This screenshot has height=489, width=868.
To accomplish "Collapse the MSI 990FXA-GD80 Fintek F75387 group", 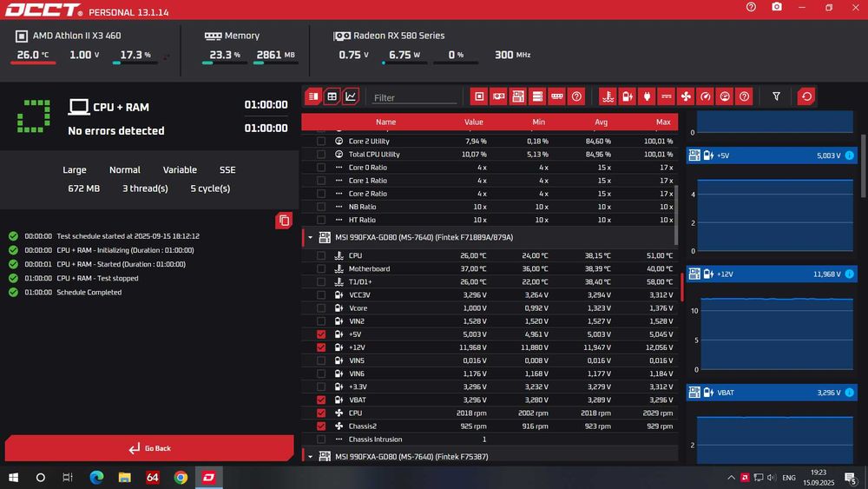I will coord(310,457).
